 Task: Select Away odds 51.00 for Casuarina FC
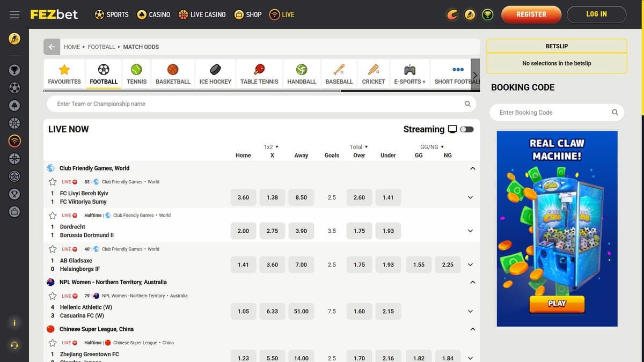(x=301, y=312)
